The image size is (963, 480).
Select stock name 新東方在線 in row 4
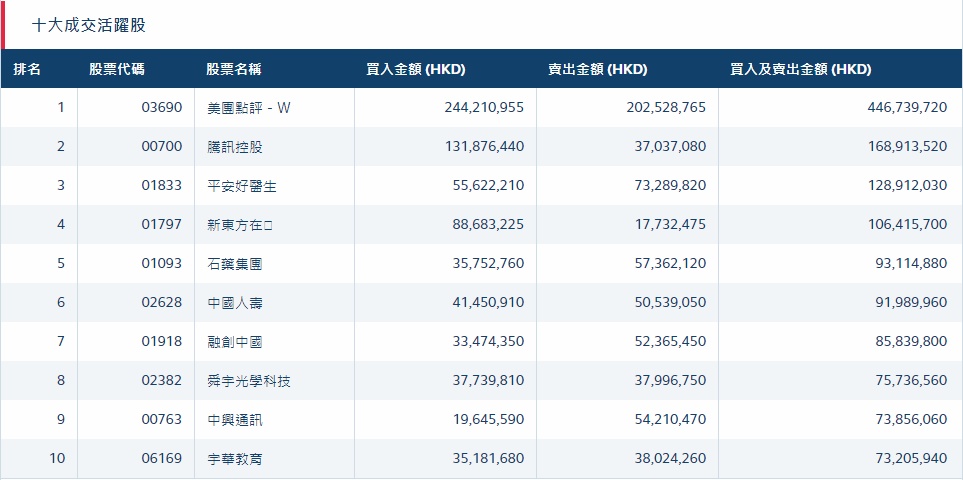240,225
